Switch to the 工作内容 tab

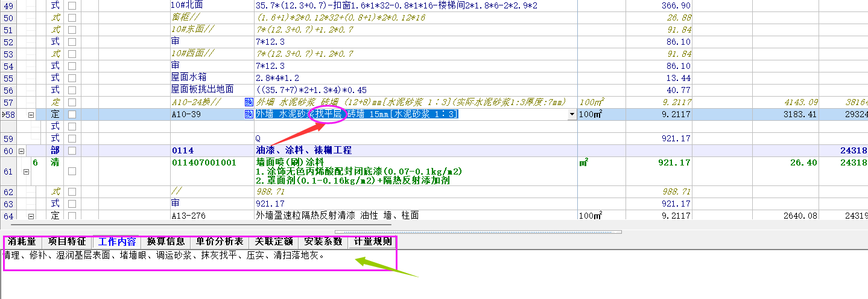(x=117, y=242)
